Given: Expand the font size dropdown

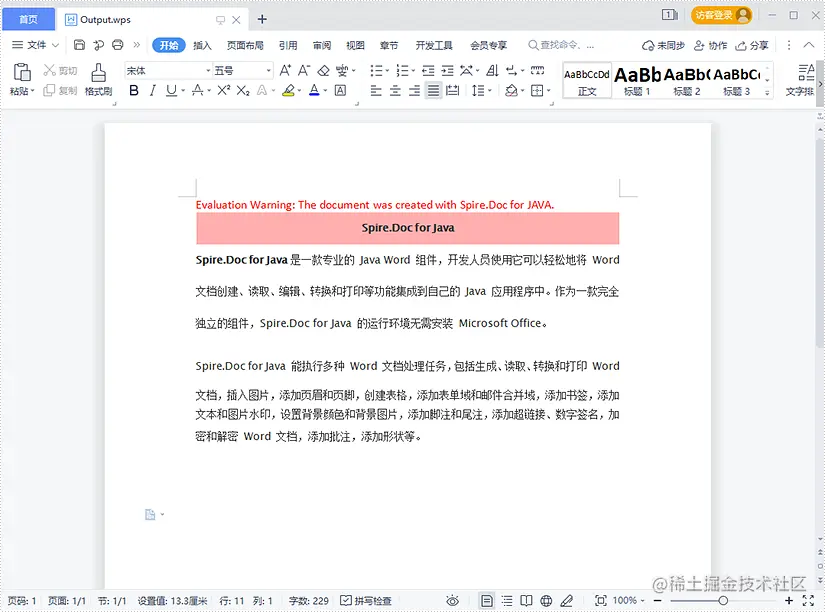Looking at the screenshot, I should pyautogui.click(x=270, y=71).
